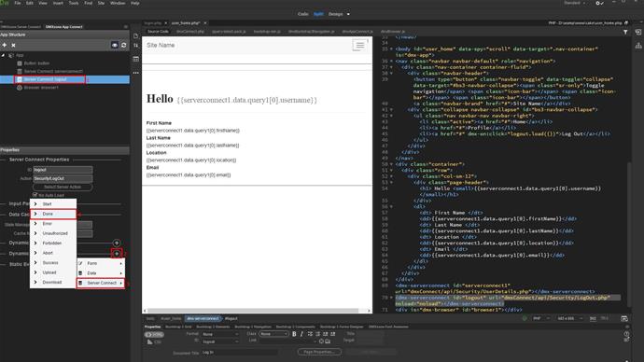Collapse the App tree node
Image resolution: width=644 pixels, height=362 pixels.
point(4,55)
